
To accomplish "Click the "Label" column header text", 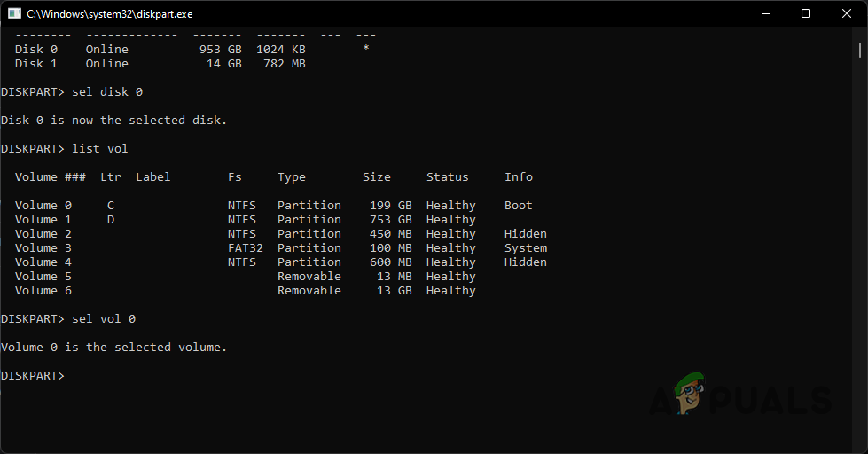I will pos(152,177).
